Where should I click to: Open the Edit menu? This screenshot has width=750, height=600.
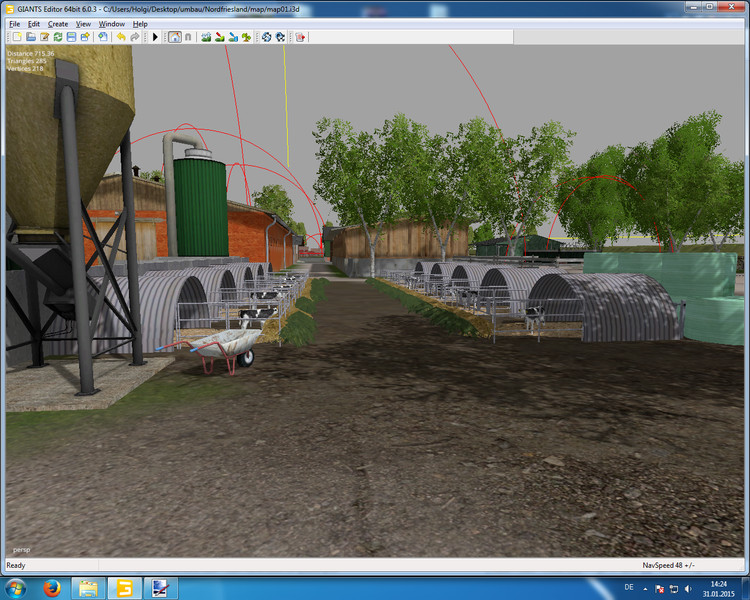[34, 23]
